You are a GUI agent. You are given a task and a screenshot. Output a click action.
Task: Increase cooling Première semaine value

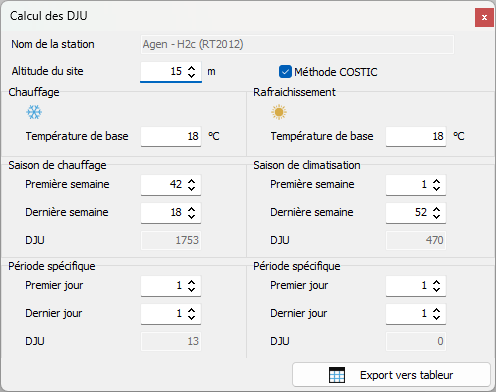click(x=436, y=181)
